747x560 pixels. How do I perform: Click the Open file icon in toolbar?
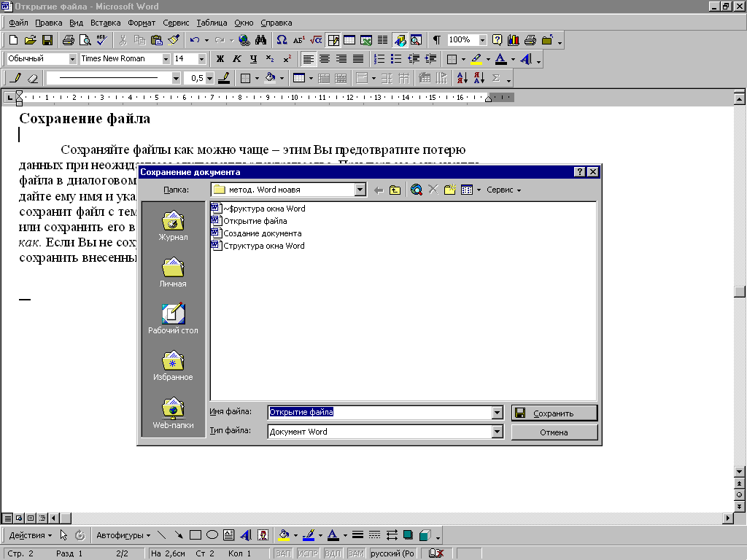(x=30, y=40)
